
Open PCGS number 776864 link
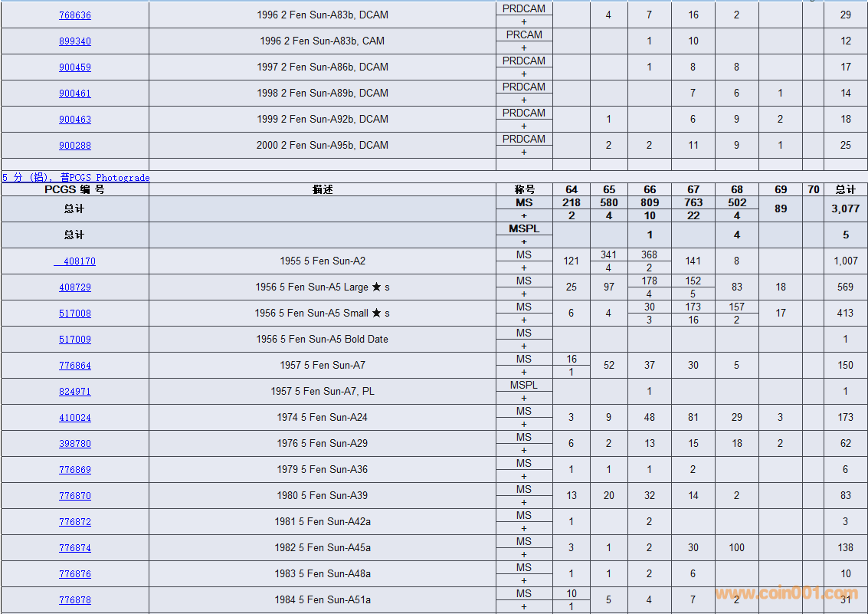click(x=74, y=366)
